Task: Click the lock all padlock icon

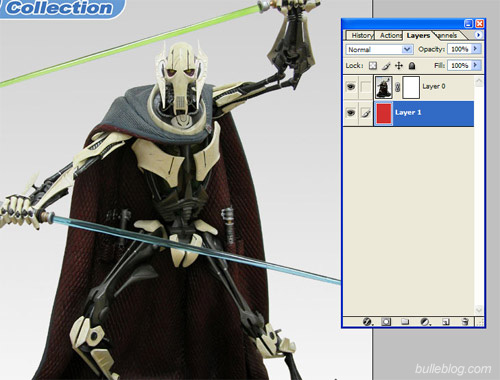Action: pyautogui.click(x=412, y=66)
